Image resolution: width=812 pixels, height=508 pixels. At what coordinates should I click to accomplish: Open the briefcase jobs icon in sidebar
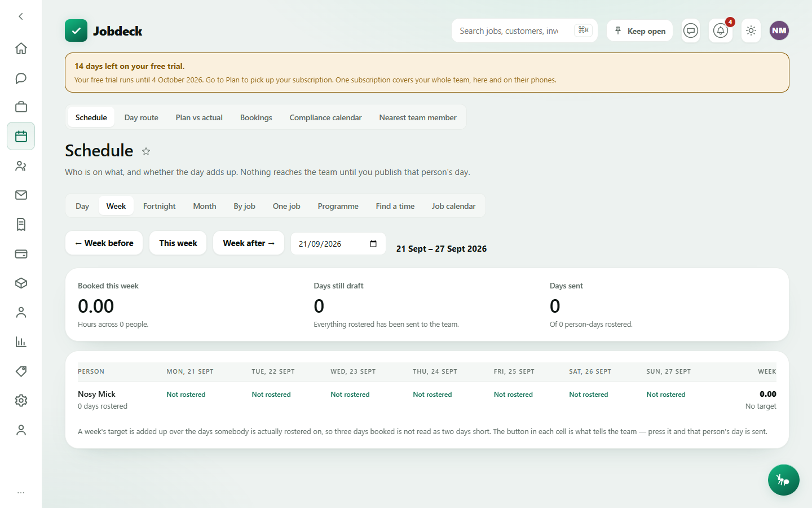[x=21, y=107]
